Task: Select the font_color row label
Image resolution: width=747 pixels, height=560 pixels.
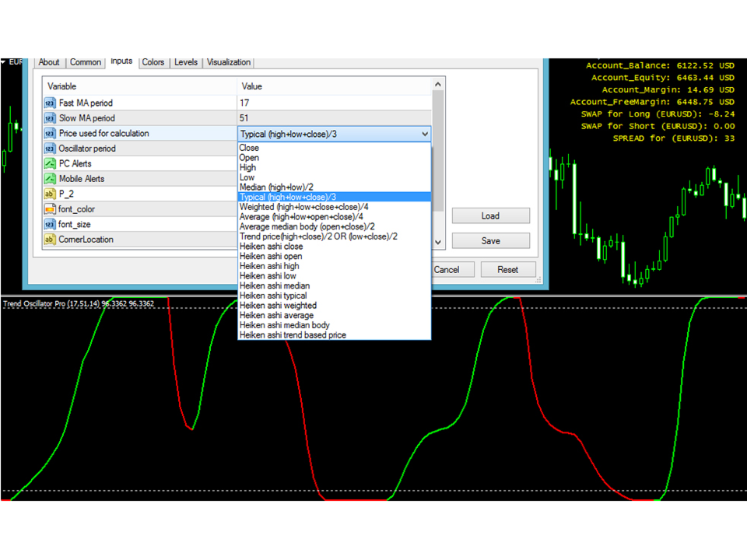Action: 76,209
